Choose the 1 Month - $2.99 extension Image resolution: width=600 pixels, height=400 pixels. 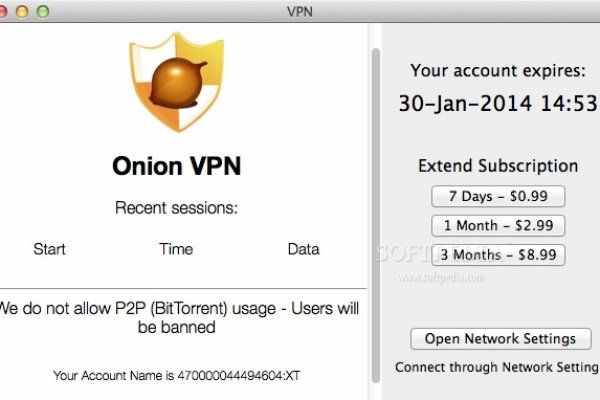click(498, 225)
